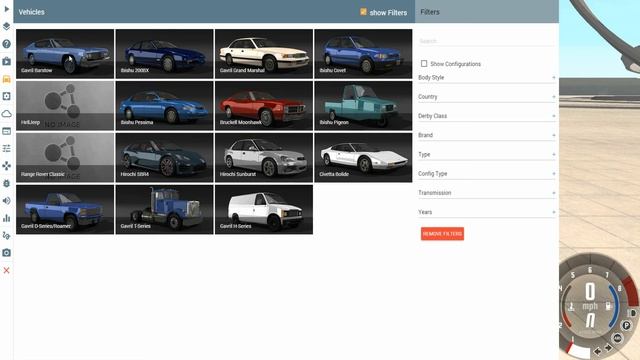Viewport: 640px width, 360px height.
Task: Click the Filters panel heading
Action: coord(430,12)
